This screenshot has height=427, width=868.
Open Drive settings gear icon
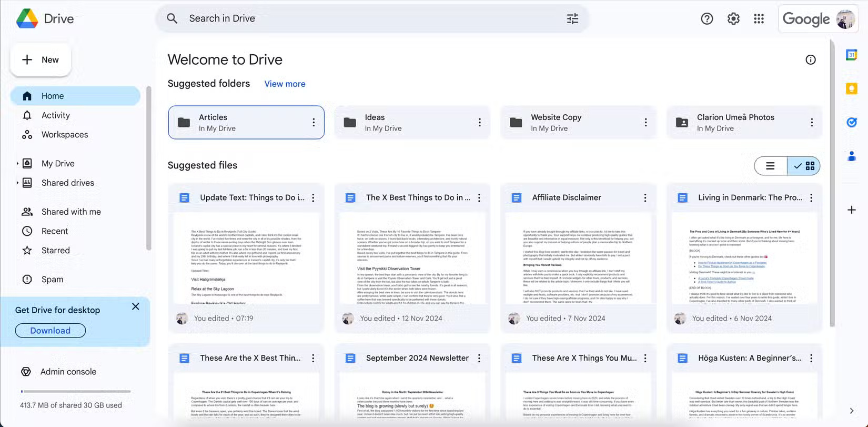[x=733, y=19]
